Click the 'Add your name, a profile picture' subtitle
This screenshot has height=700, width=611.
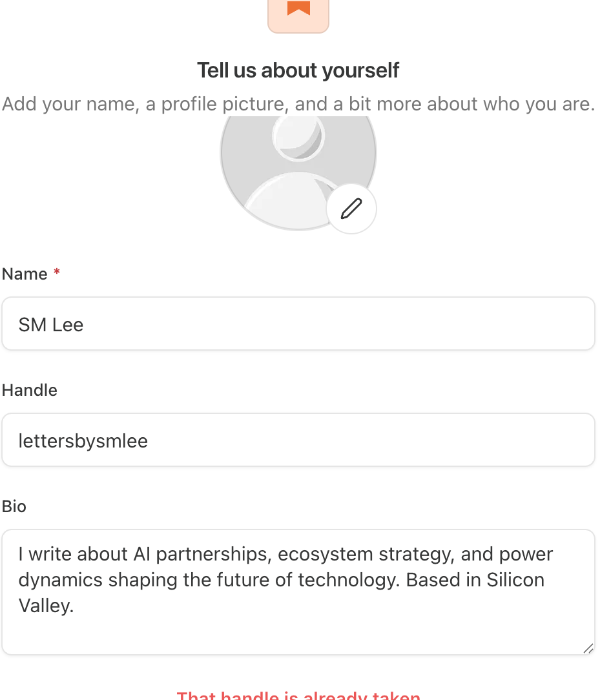298,103
